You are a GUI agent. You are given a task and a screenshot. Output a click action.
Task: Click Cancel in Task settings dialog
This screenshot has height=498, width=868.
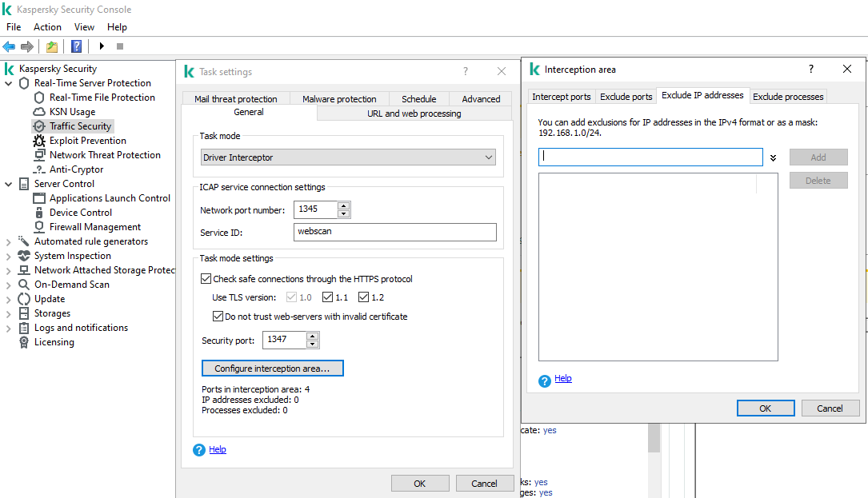coord(484,484)
